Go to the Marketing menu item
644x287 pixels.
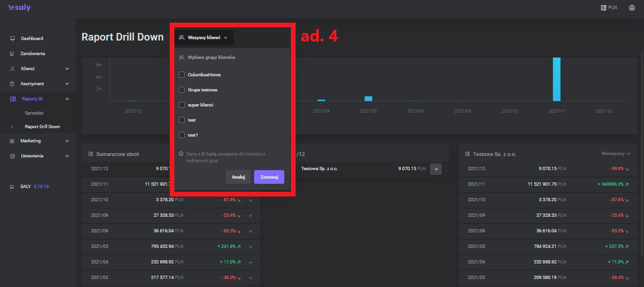[x=31, y=141]
